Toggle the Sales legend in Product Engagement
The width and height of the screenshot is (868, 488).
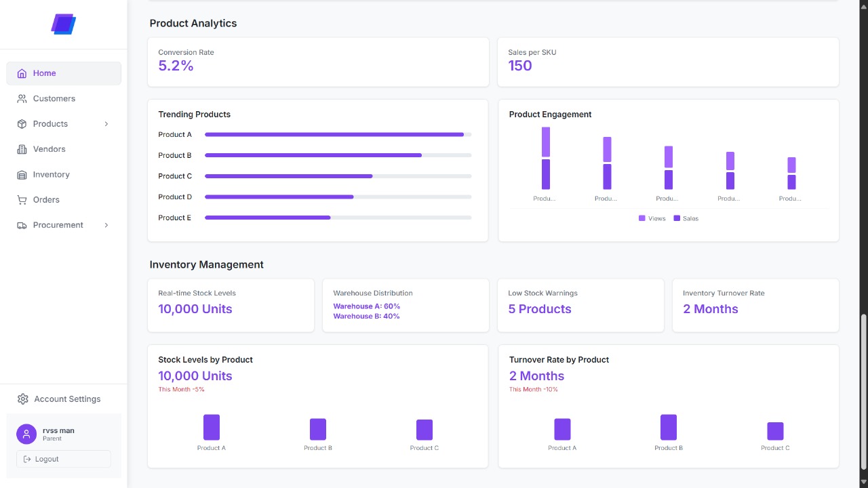click(686, 218)
